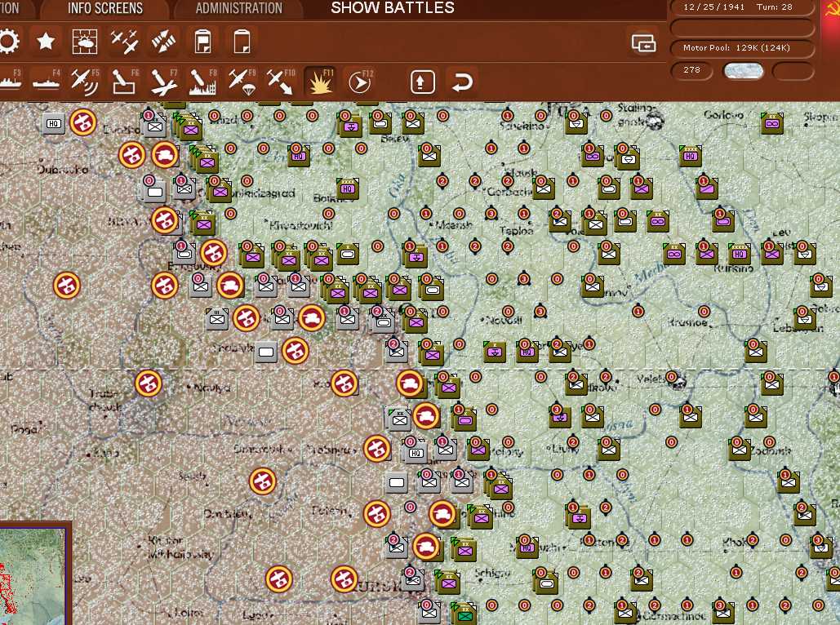Image resolution: width=840 pixels, height=625 pixels.
Task: Click the Khvastovichi town label
Action: (x=302, y=226)
